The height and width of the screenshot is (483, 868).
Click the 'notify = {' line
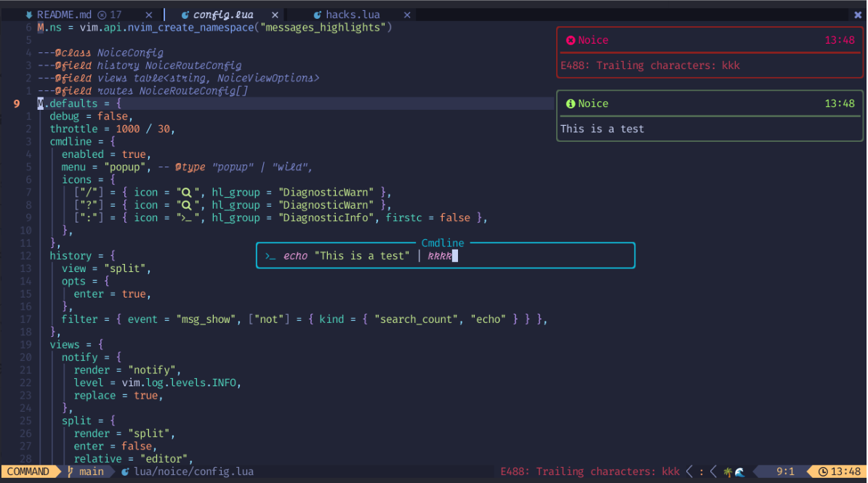[92, 357]
